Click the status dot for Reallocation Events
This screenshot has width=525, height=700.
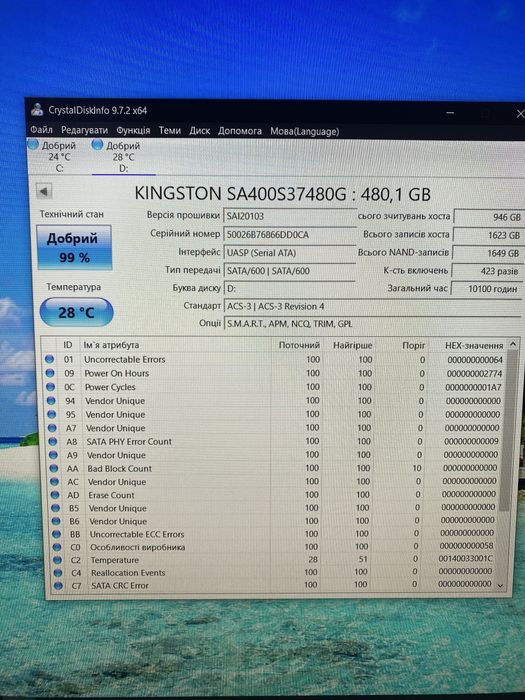pyautogui.click(x=58, y=572)
